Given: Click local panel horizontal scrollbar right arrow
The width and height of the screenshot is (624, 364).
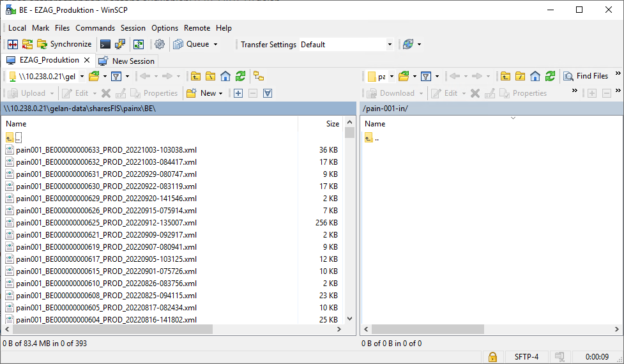Looking at the screenshot, I should click(x=339, y=330).
